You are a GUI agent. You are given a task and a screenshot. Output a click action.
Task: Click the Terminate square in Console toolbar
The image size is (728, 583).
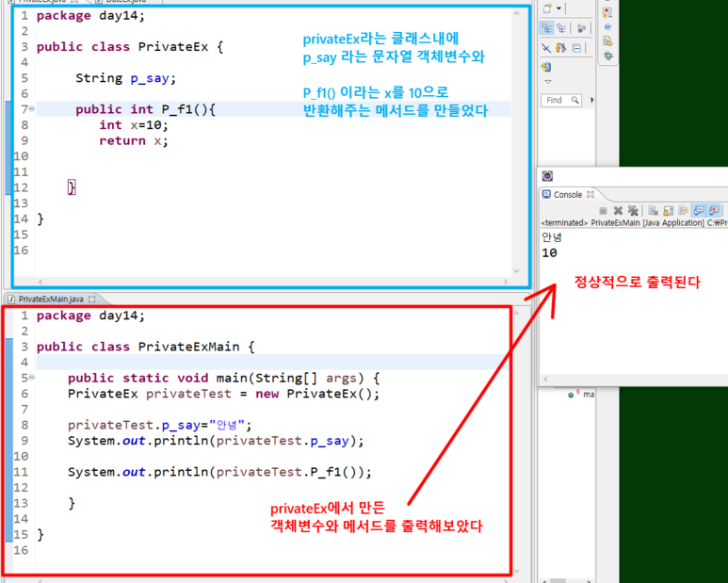coord(603,211)
